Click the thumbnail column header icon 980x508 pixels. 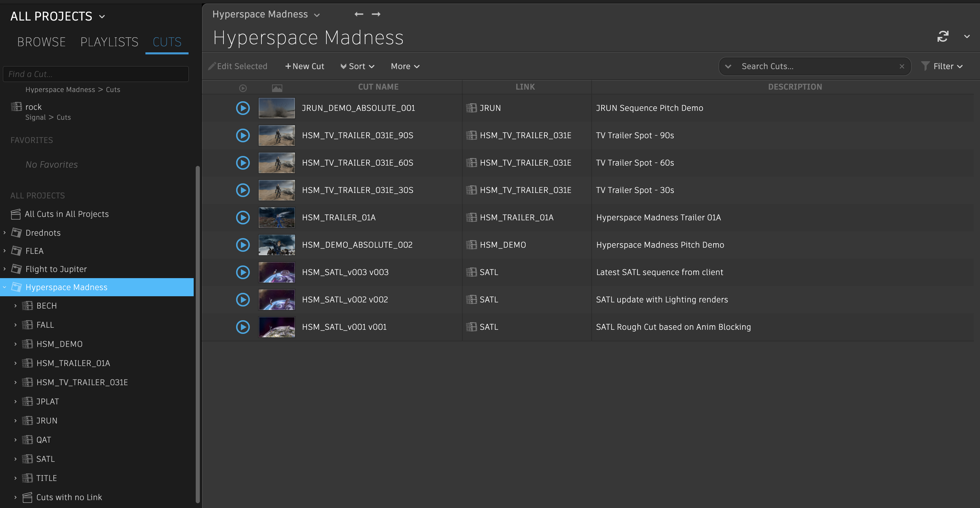(277, 88)
